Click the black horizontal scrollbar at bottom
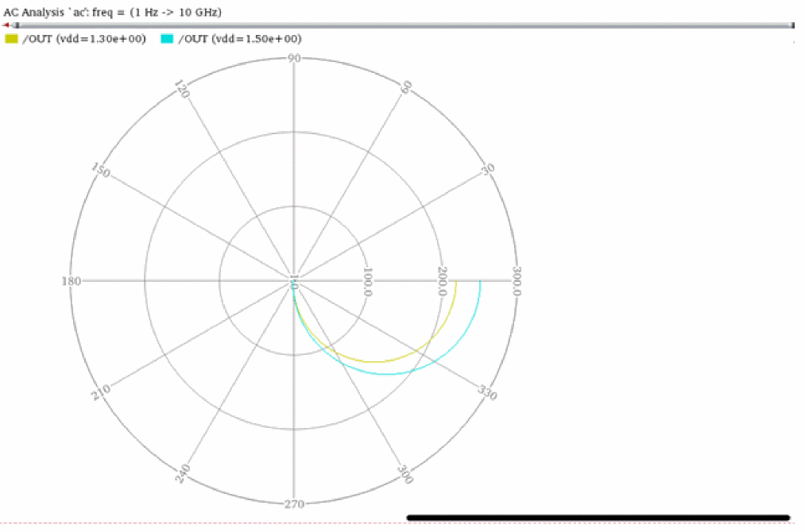 pos(598,518)
